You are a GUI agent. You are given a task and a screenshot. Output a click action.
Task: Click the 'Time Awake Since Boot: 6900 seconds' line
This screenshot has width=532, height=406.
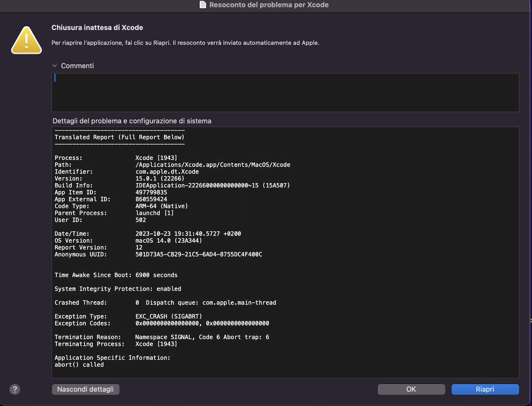click(116, 275)
